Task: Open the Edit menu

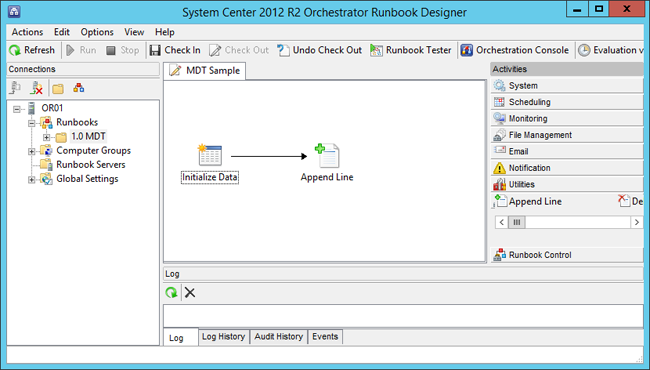Action: (62, 32)
